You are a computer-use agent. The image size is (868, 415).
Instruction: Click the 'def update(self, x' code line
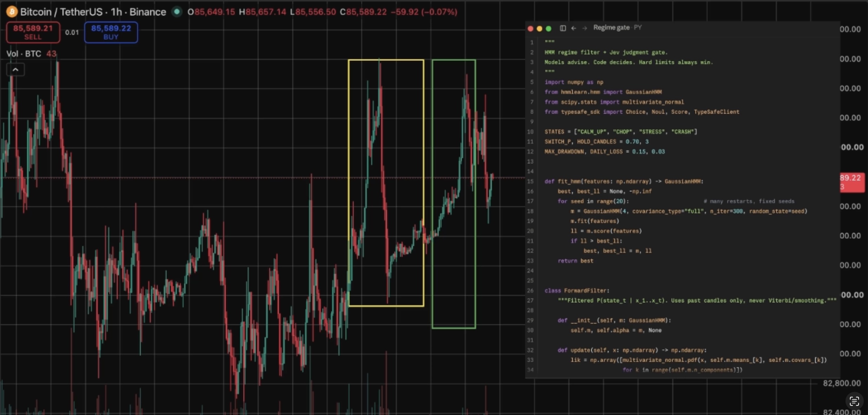(x=632, y=350)
